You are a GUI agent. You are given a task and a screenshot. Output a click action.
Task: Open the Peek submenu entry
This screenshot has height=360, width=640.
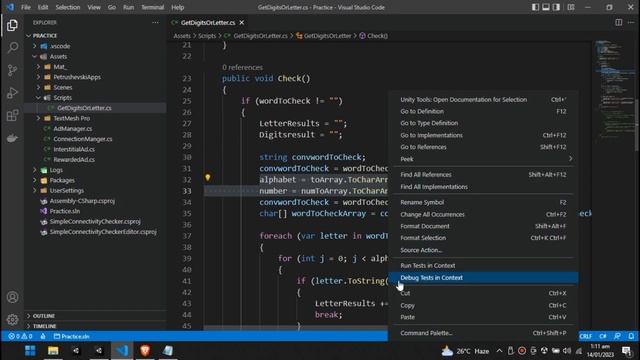pos(483,159)
